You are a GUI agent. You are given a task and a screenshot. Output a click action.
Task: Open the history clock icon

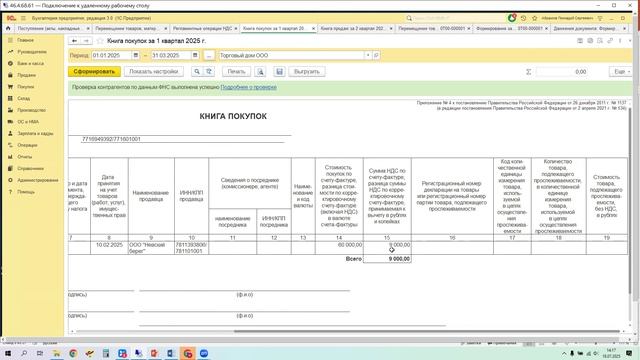pyautogui.click(x=523, y=18)
